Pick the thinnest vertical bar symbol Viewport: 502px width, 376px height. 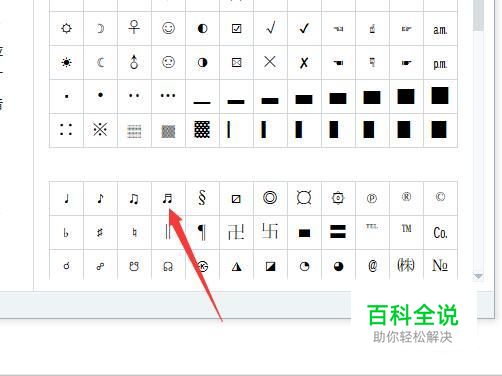tap(229, 129)
